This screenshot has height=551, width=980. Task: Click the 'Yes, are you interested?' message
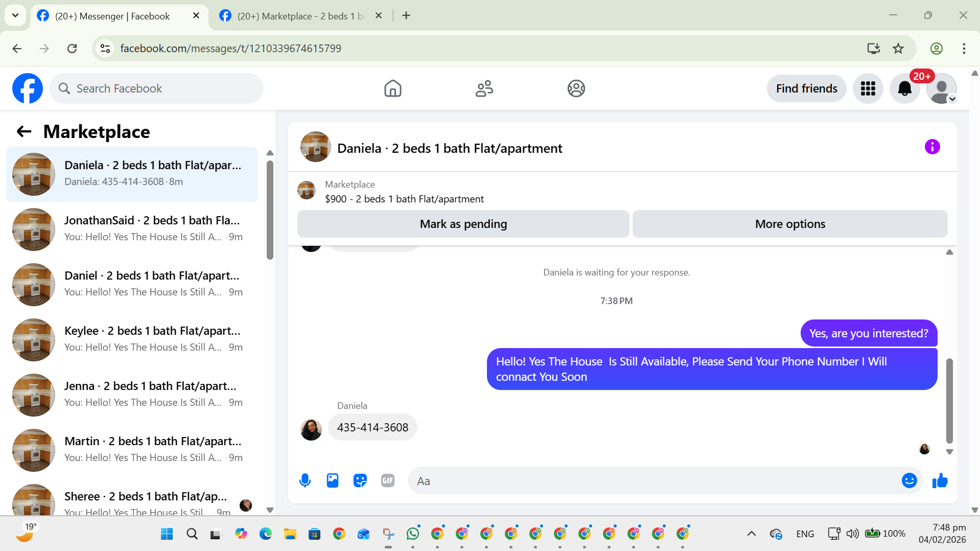coord(869,333)
